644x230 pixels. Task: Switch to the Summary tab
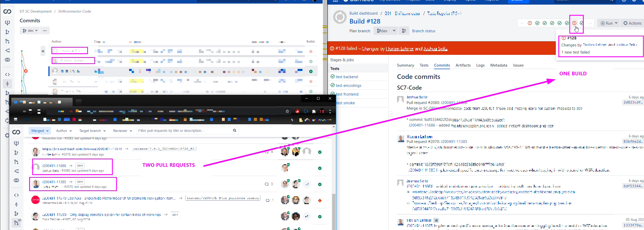tap(405, 65)
